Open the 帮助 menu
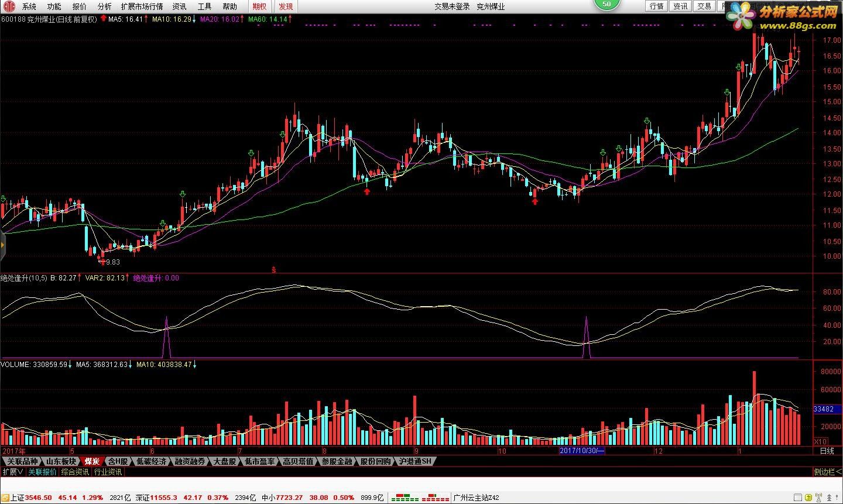This screenshot has height=504, width=843. tap(229, 6)
